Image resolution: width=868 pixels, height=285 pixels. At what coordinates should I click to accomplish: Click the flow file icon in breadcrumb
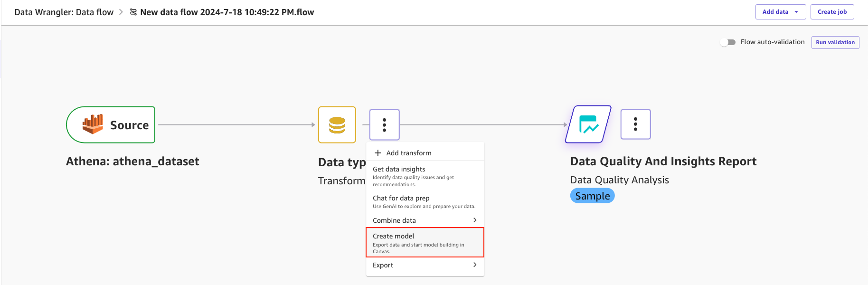tap(133, 12)
